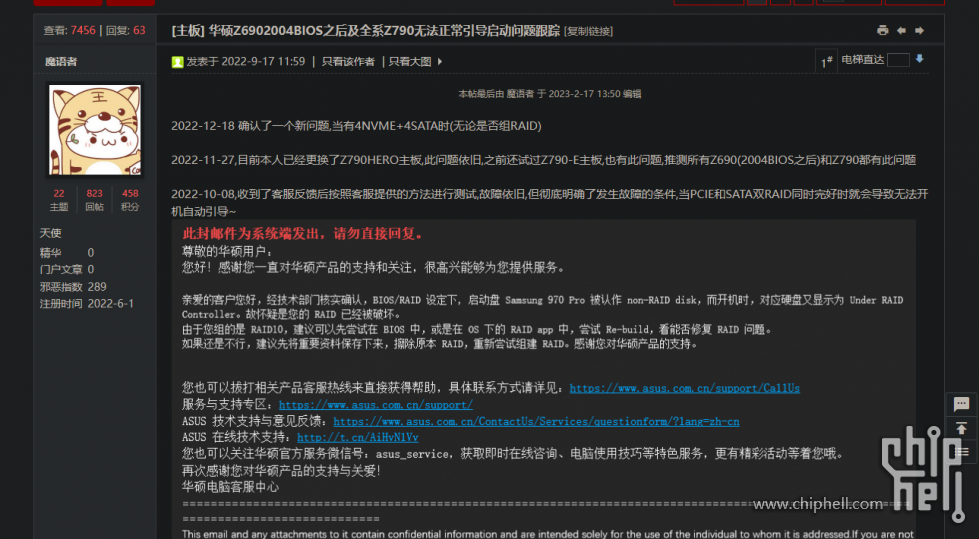Click the 精华 0 stat row
The height and width of the screenshot is (539, 979).
(x=67, y=252)
